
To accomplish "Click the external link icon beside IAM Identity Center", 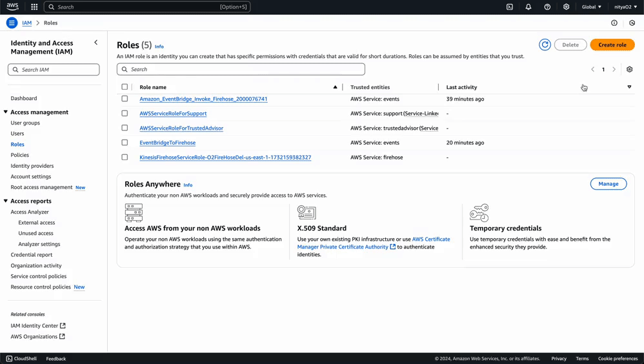I will click(x=63, y=325).
